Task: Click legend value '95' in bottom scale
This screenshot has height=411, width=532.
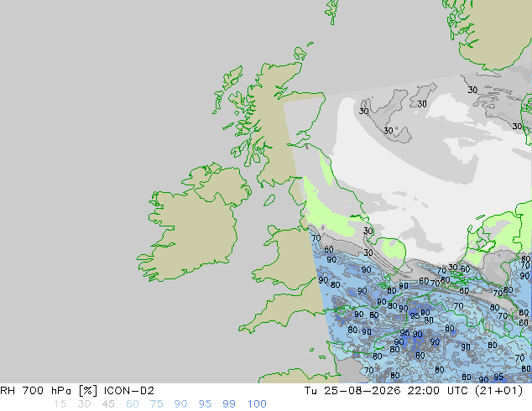Action: click(x=205, y=404)
